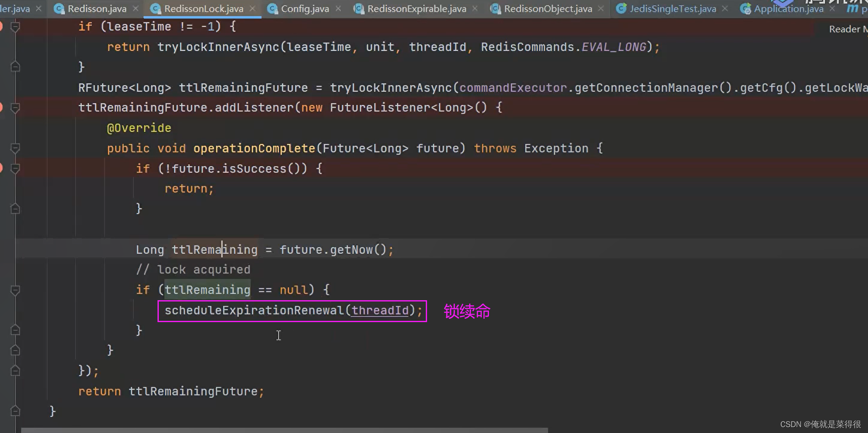Click on future.getNow() call
868x433 pixels.
tap(333, 250)
